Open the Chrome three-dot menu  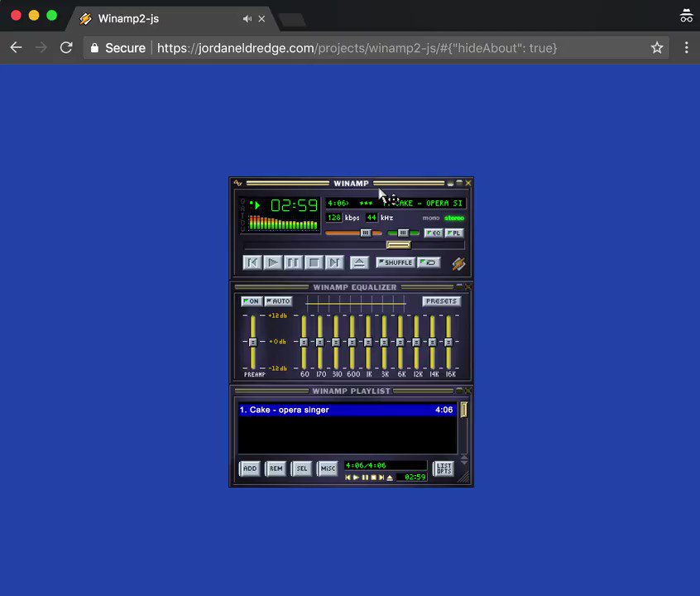tap(686, 47)
